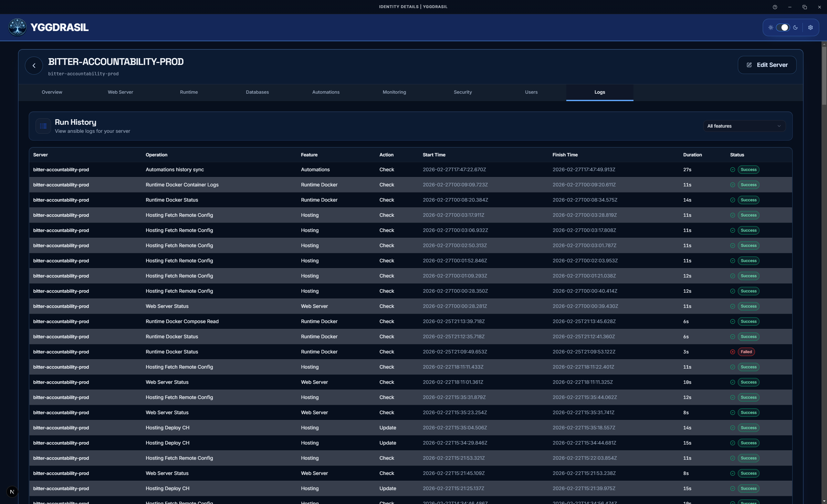Enable dark mode via the moon icon
Screen dimensions: 827x504
click(x=796, y=27)
